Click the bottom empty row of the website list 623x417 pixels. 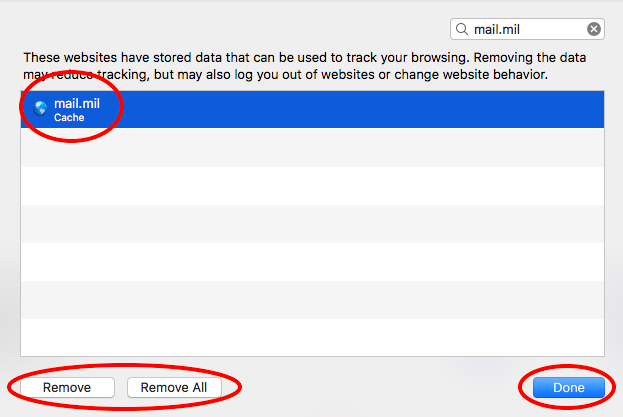(312, 337)
